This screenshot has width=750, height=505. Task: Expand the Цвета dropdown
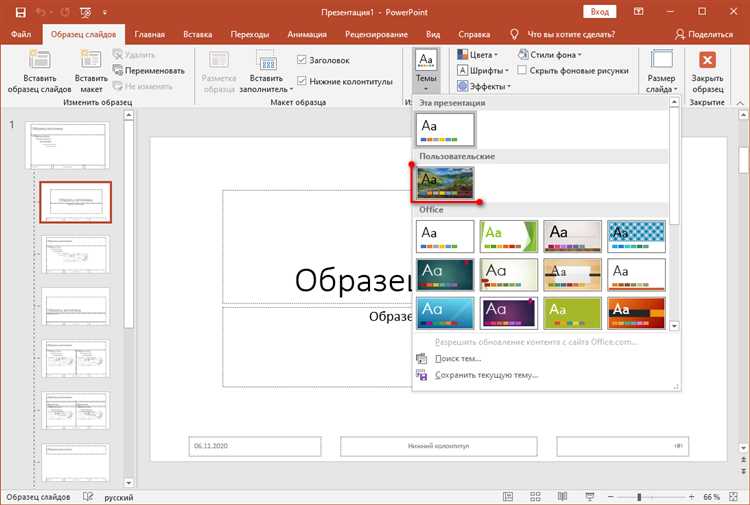click(481, 55)
